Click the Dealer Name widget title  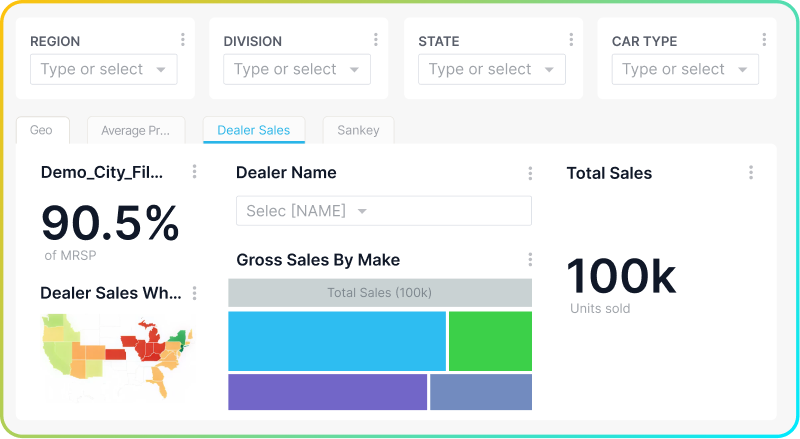[286, 173]
